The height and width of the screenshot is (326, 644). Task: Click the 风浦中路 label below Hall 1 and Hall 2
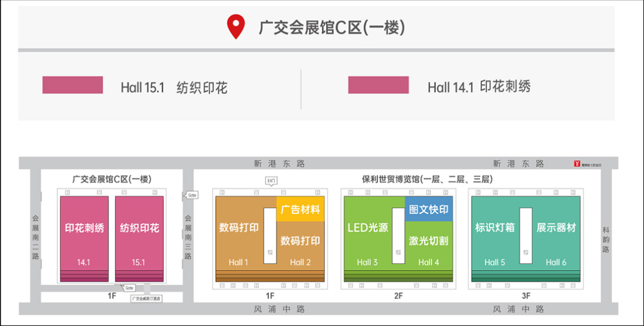[x=279, y=309]
